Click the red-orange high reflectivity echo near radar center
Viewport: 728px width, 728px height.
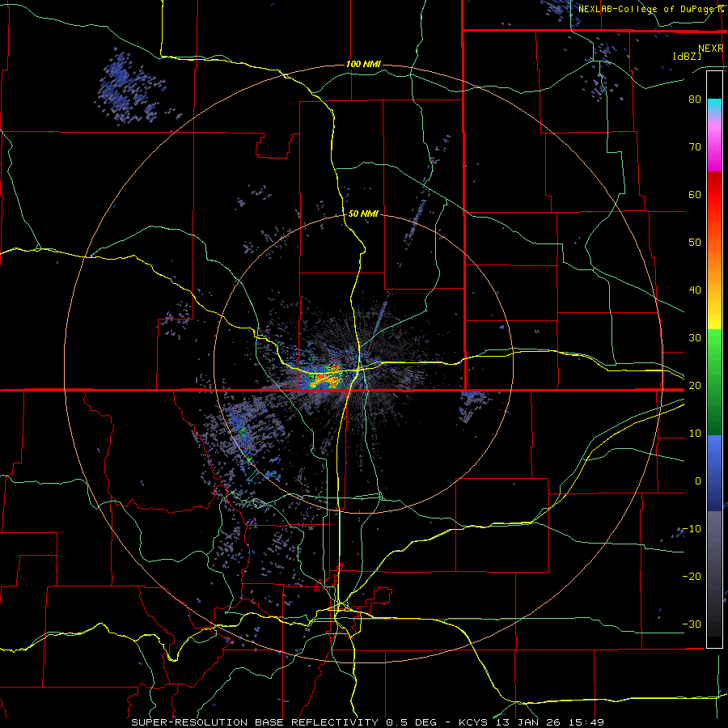[326, 377]
